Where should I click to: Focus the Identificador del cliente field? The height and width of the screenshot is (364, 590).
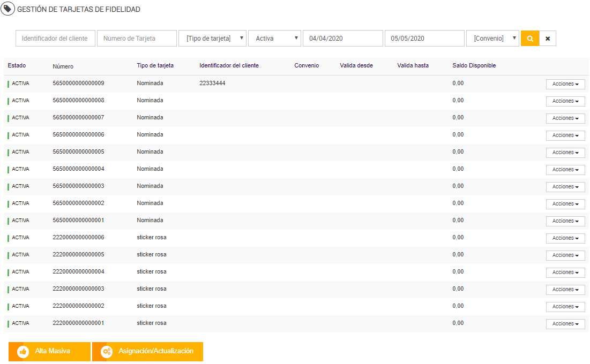pos(56,39)
